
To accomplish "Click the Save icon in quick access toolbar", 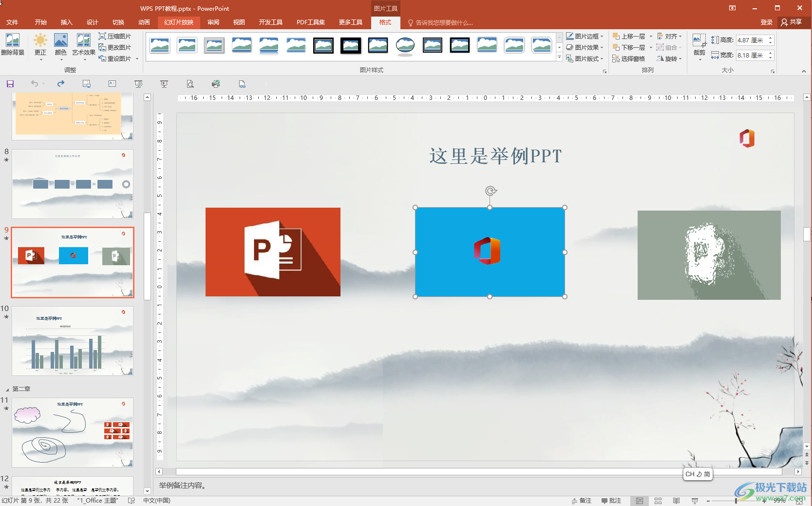I will point(10,84).
